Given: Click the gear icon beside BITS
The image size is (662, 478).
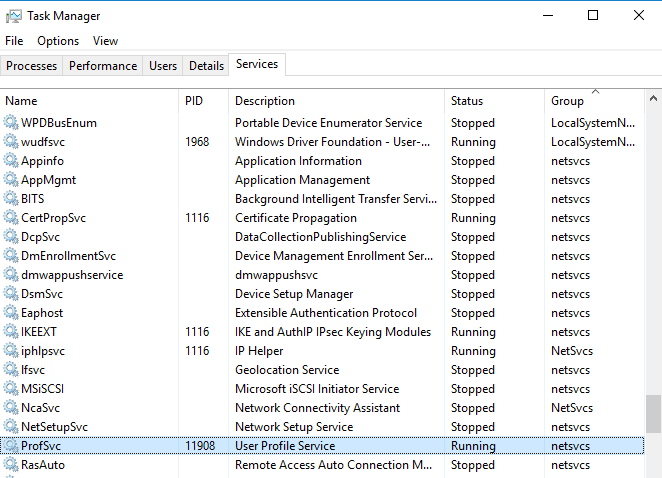Looking at the screenshot, I should point(11,198).
